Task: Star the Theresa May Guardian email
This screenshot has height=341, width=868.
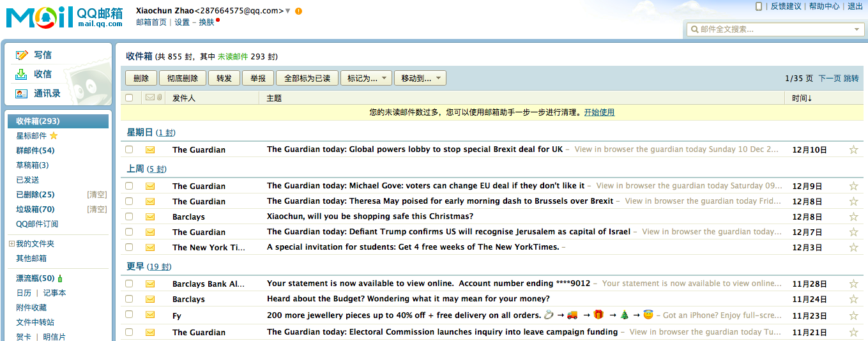Action: 853,201
